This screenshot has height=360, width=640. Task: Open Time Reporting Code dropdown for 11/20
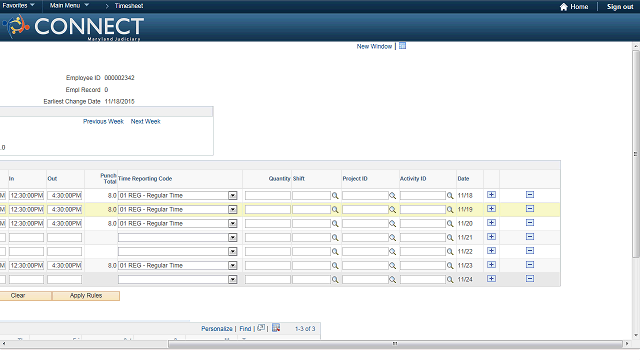coord(233,224)
